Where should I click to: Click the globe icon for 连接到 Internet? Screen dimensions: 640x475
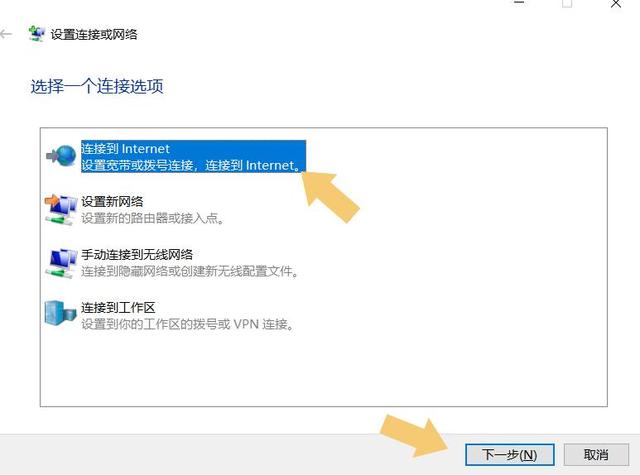tap(61, 156)
